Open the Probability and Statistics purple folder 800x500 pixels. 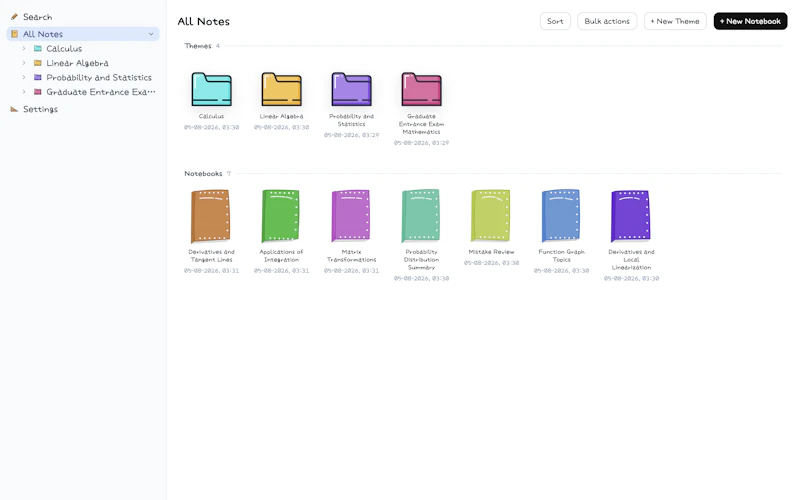(x=351, y=89)
